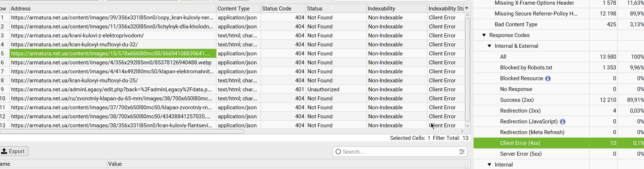Viewport: 644px width, 169px height.
Task: Select URL lichylnyk-dlia-kholodn in row 2
Action: coord(112,27)
